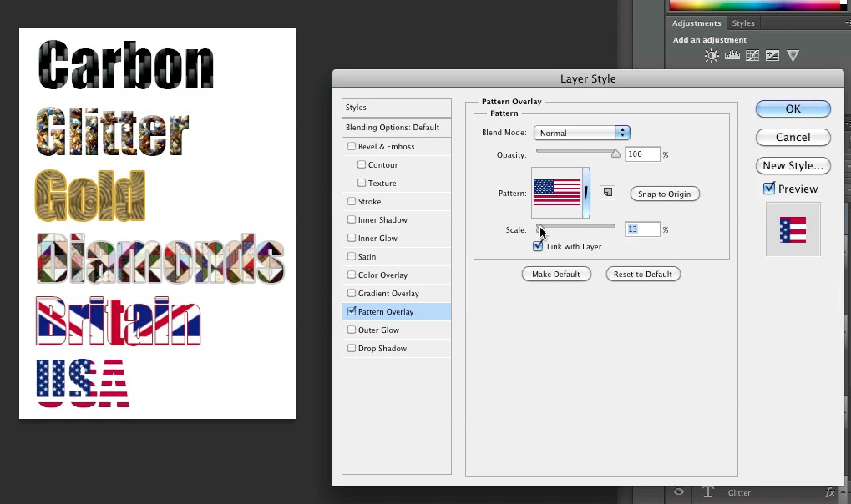Click the Diamonds text in the canvas

point(160,259)
